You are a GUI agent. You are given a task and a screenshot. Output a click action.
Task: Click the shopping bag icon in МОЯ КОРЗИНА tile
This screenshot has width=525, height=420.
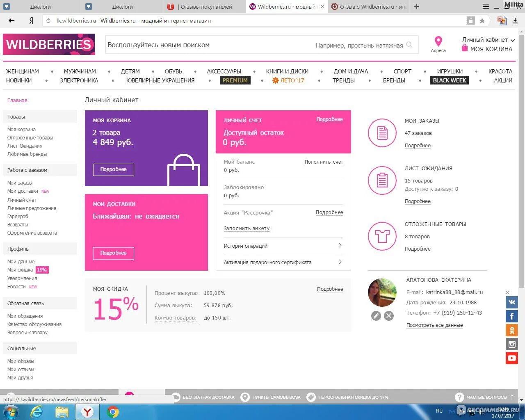tap(184, 170)
